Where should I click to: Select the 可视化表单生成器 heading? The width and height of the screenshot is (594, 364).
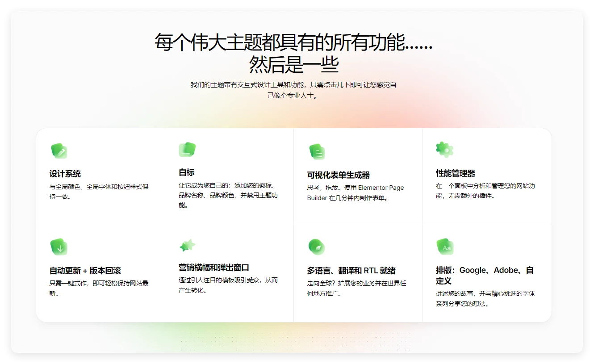click(339, 175)
